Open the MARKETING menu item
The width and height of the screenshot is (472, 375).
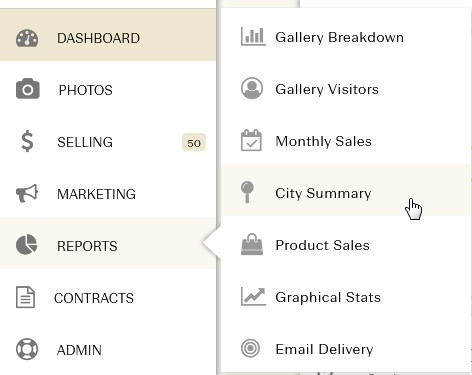click(108, 194)
